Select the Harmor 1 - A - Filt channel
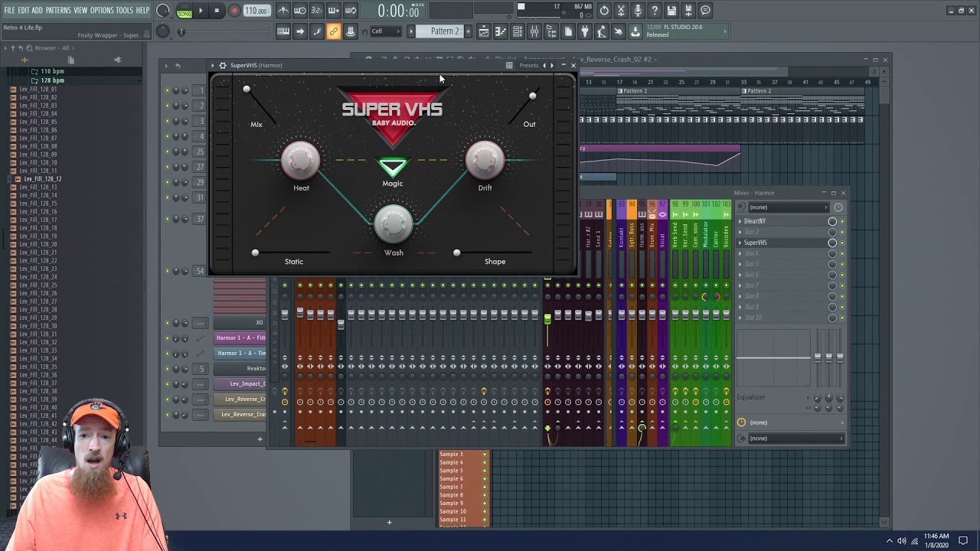The image size is (980, 551). (x=240, y=337)
